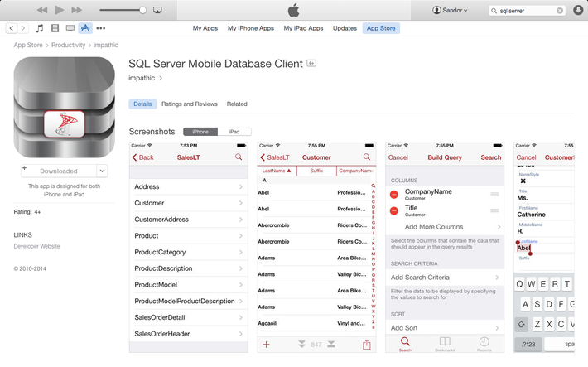
Task: Expand the Downloaded button dropdown arrow
Action: pos(103,171)
